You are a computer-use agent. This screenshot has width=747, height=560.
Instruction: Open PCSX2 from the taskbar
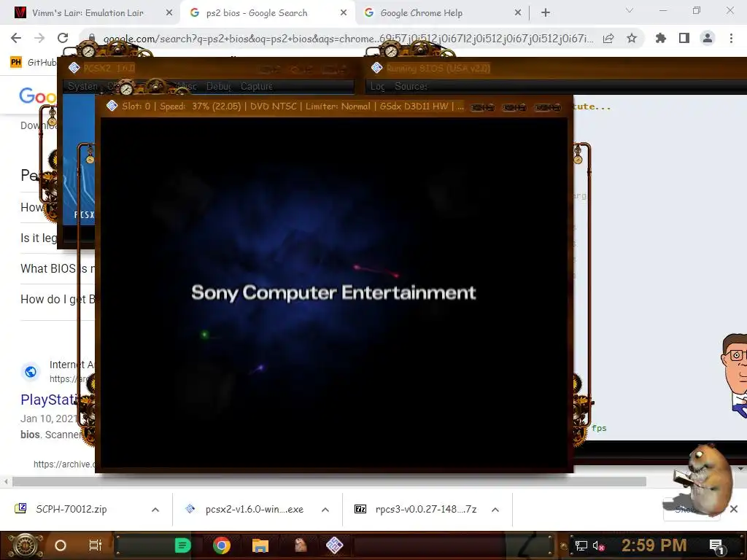(x=334, y=545)
